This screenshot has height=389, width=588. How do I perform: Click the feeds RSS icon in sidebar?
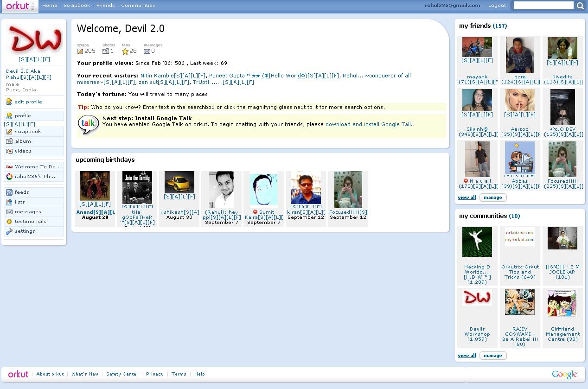(x=9, y=192)
